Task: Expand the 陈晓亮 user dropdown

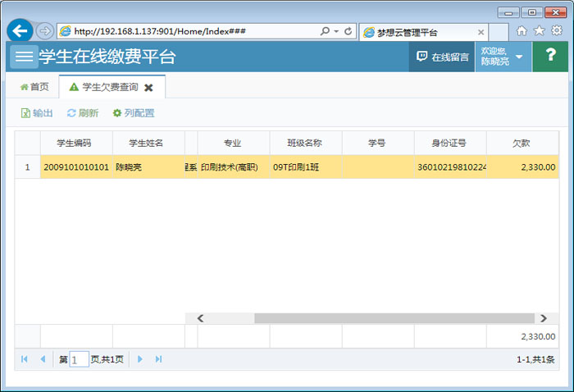Action: (x=503, y=57)
